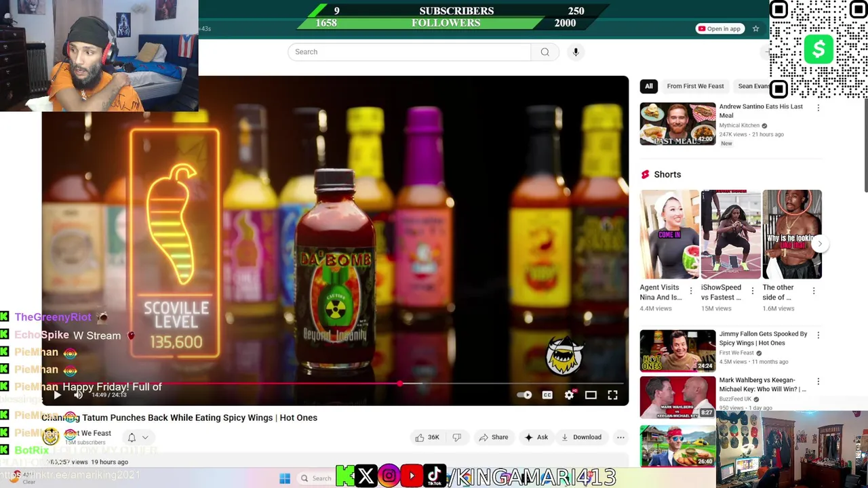
Task: Like the video (36K thumbs up)
Action: pyautogui.click(x=427, y=437)
